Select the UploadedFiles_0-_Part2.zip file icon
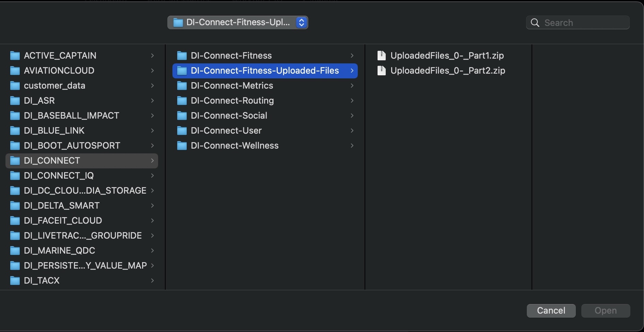The height and width of the screenshot is (332, 644). [x=382, y=71]
